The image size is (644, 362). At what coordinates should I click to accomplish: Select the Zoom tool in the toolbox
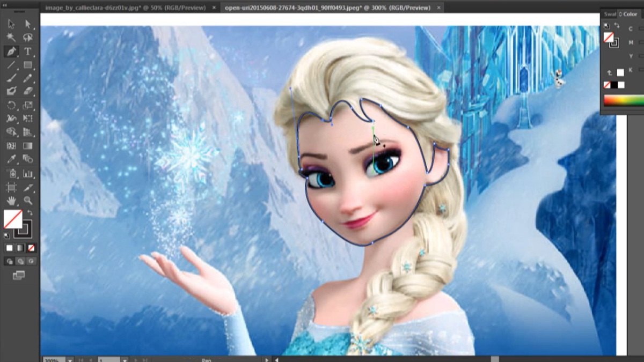pyautogui.click(x=28, y=201)
